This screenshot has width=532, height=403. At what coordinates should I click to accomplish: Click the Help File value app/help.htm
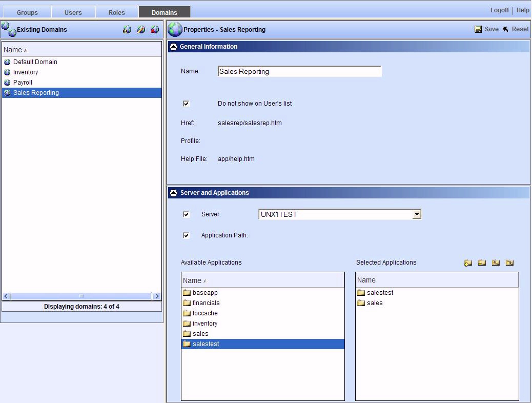point(236,159)
